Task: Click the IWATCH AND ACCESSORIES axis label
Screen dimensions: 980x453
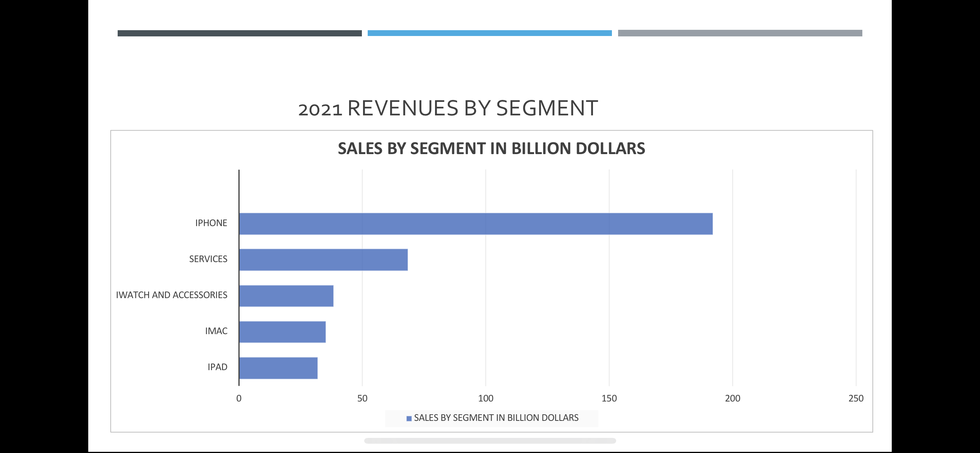Action: coord(171,295)
